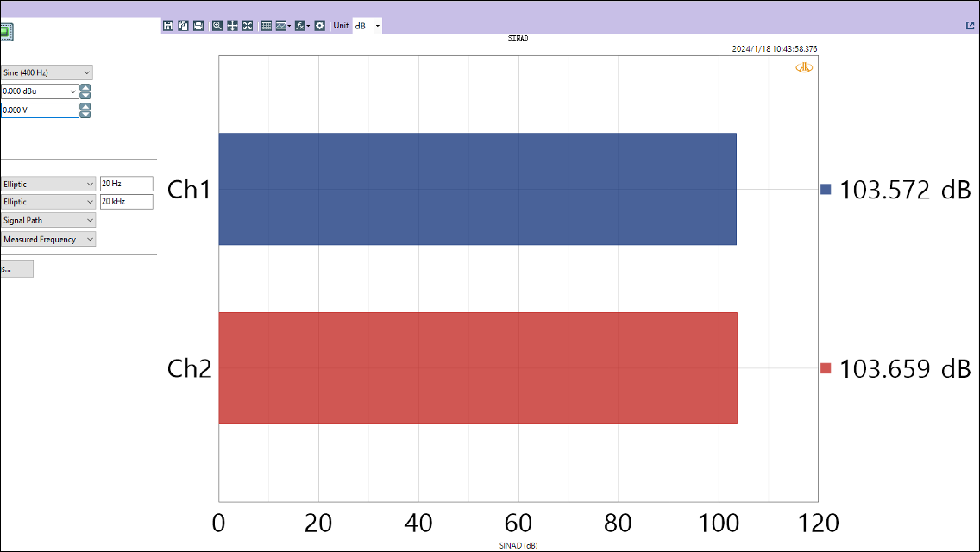Click the save graph data icon

click(168, 26)
